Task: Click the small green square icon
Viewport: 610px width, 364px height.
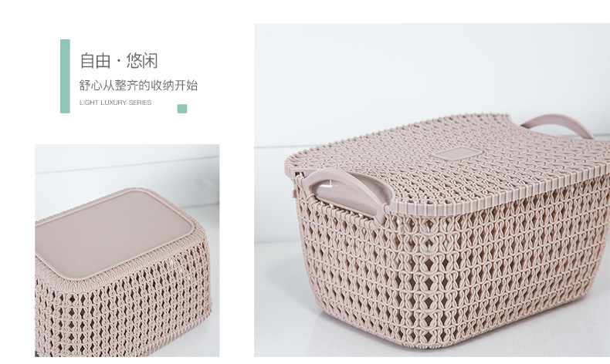Action: tap(182, 109)
